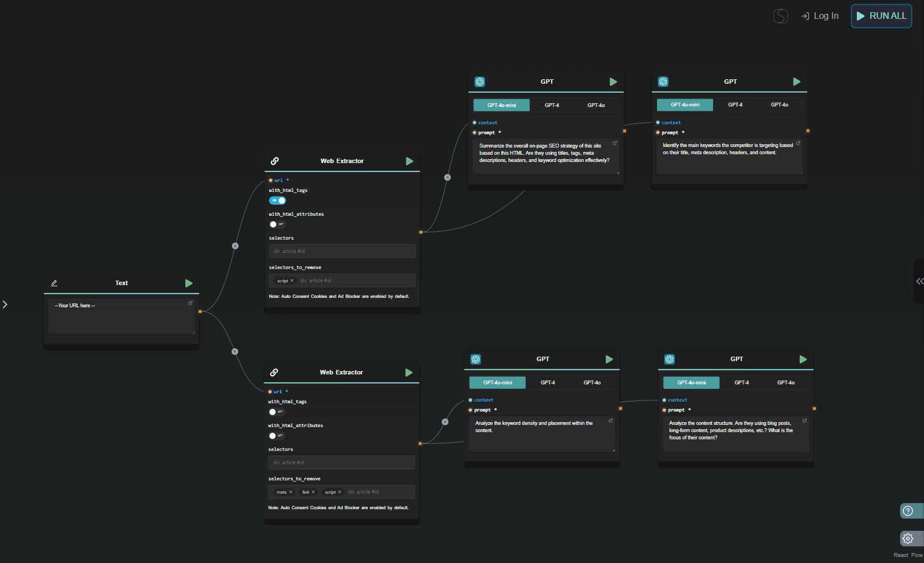Screen dimensions: 924x563
Task: Remove the script tag in lower selectors_to_remove
Action: (x=340, y=492)
